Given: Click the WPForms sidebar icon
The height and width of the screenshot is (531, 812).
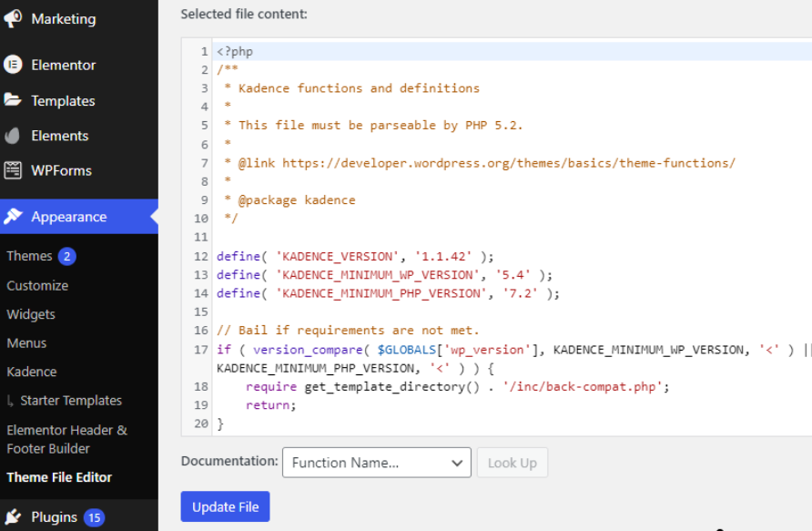Looking at the screenshot, I should (13, 170).
